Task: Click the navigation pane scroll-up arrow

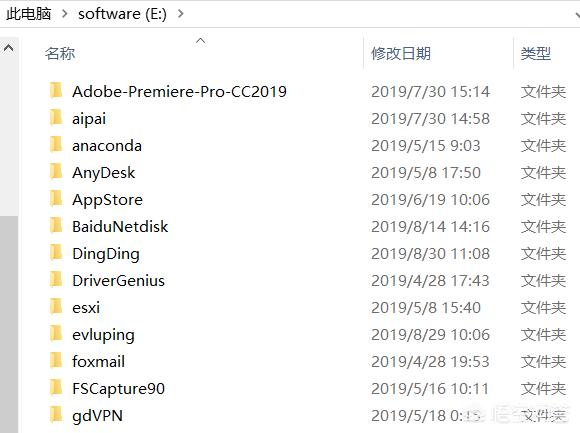Action: pyautogui.click(x=9, y=48)
